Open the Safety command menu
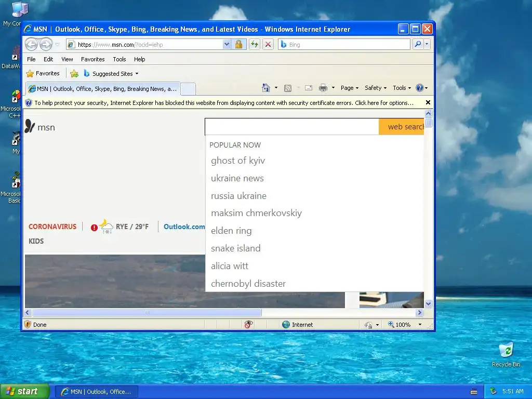Viewport: 532px width, 399px height. tap(375, 88)
